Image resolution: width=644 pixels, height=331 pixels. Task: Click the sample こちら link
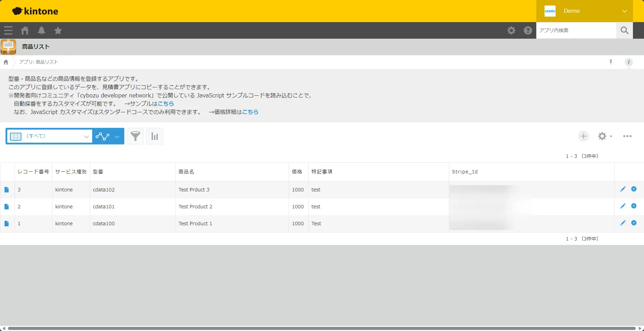[x=166, y=104]
